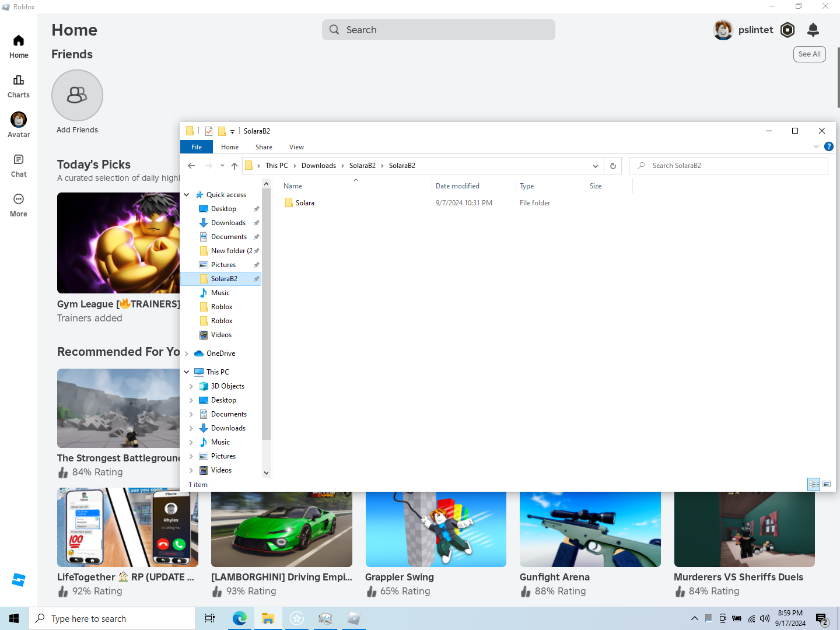Switch to details view layout
This screenshot has width=840, height=630.
(814, 484)
